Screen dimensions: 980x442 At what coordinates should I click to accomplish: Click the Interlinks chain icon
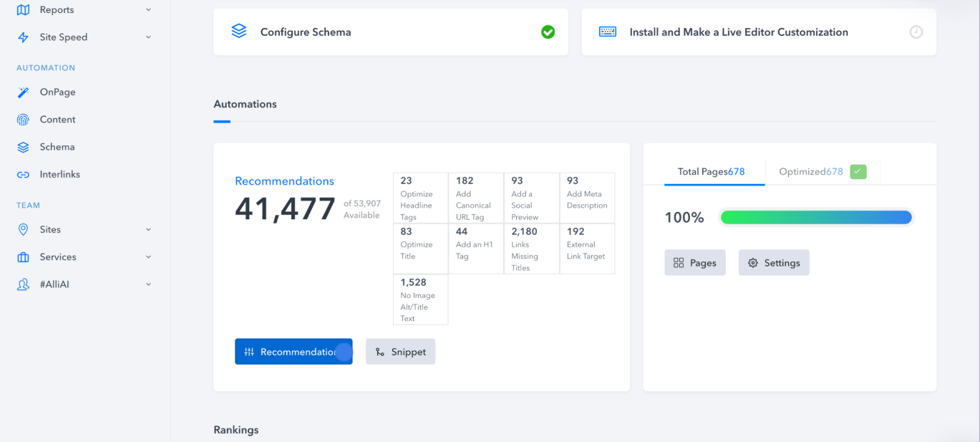click(23, 174)
